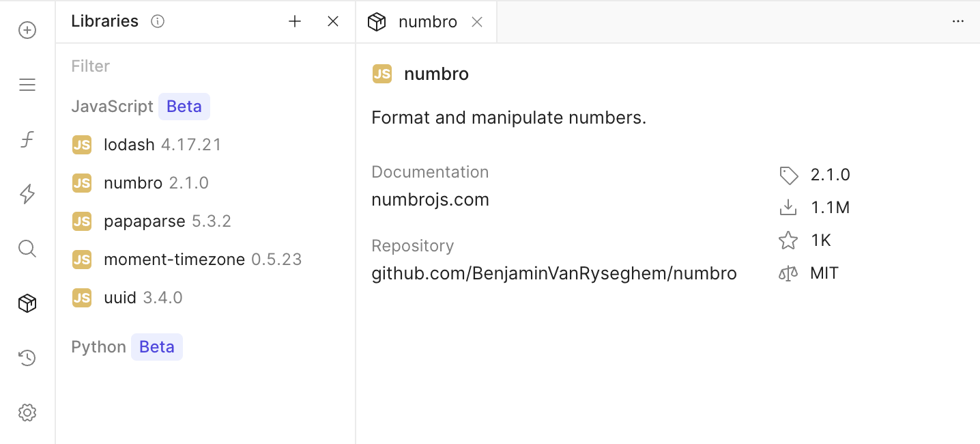Select moment-timezone 0.5.23 library
Viewport: 980px width, 444px height.
pos(205,260)
